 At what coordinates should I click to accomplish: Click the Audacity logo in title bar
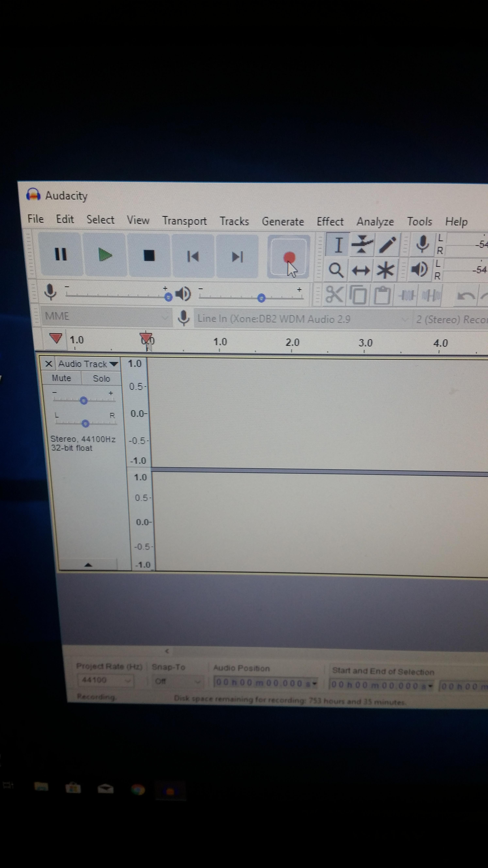point(33,194)
